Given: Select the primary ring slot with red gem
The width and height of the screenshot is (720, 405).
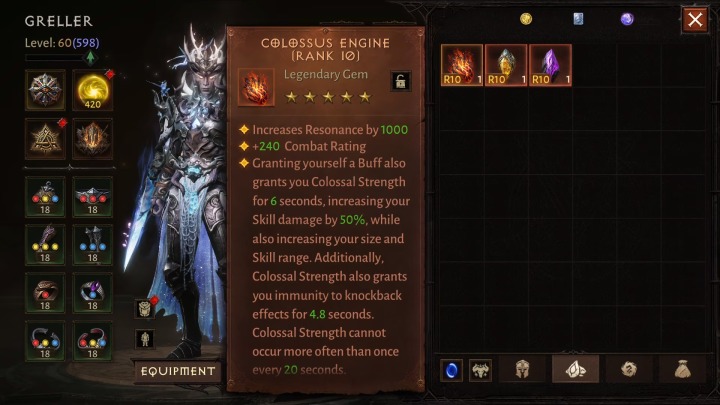Looking at the screenshot, I should click(x=45, y=293).
